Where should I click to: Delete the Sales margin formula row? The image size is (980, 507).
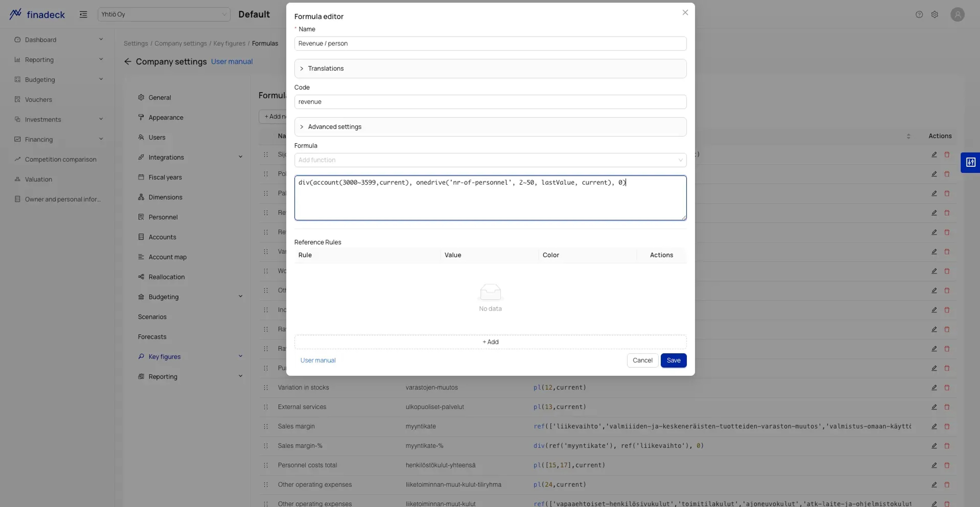pos(947,426)
